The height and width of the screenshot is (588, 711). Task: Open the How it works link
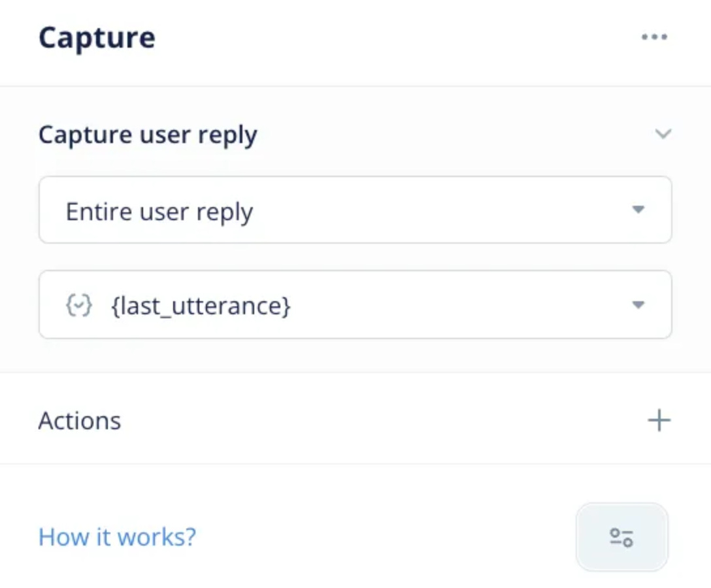[116, 537]
